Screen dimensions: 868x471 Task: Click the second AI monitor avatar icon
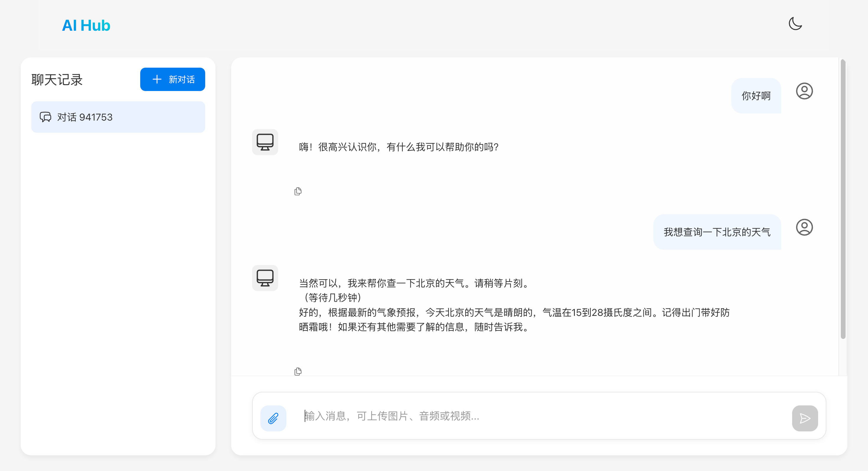[x=265, y=278]
